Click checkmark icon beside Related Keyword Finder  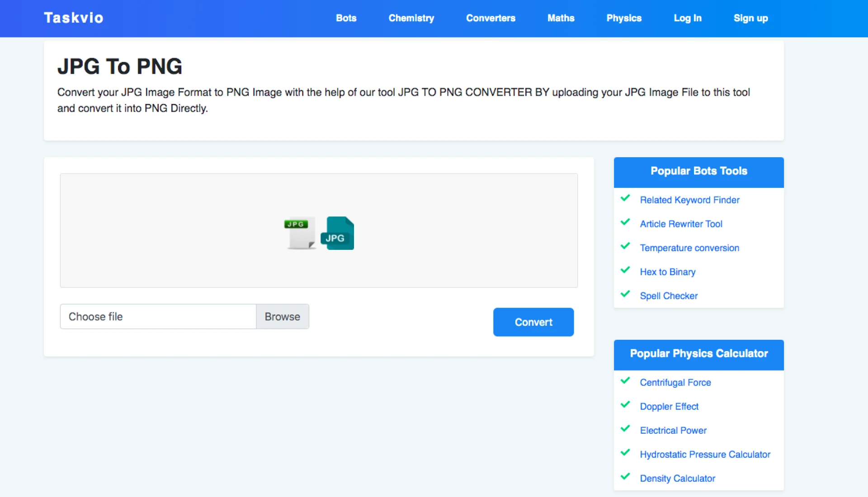(x=625, y=198)
